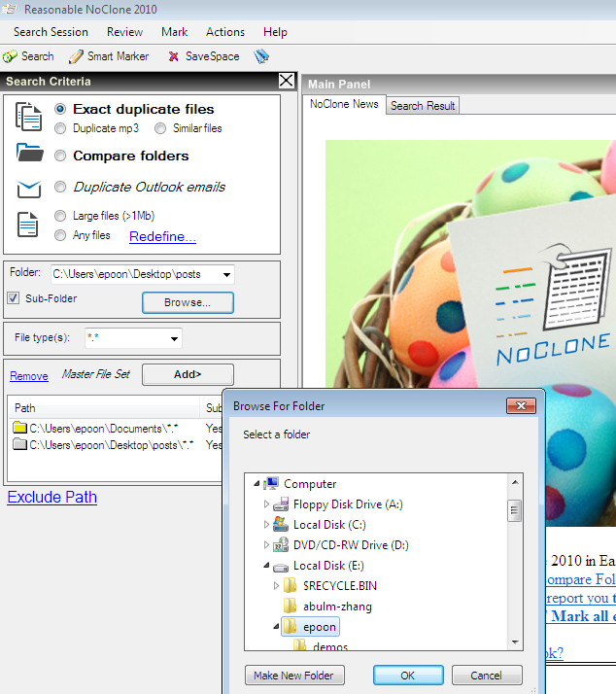The image size is (616, 694).
Task: Click the Smart Marker pencil icon
Action: pos(76,56)
